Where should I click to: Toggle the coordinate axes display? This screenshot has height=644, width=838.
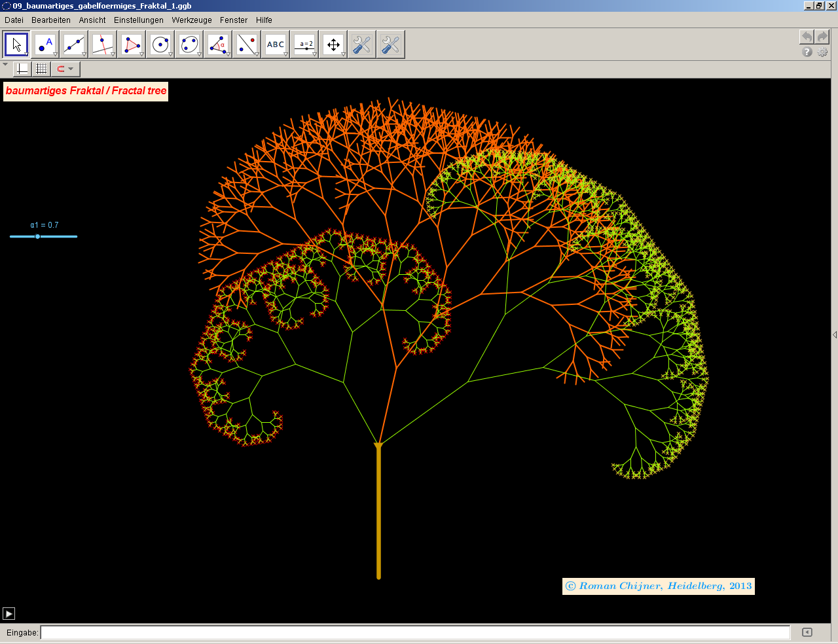[x=22, y=69]
